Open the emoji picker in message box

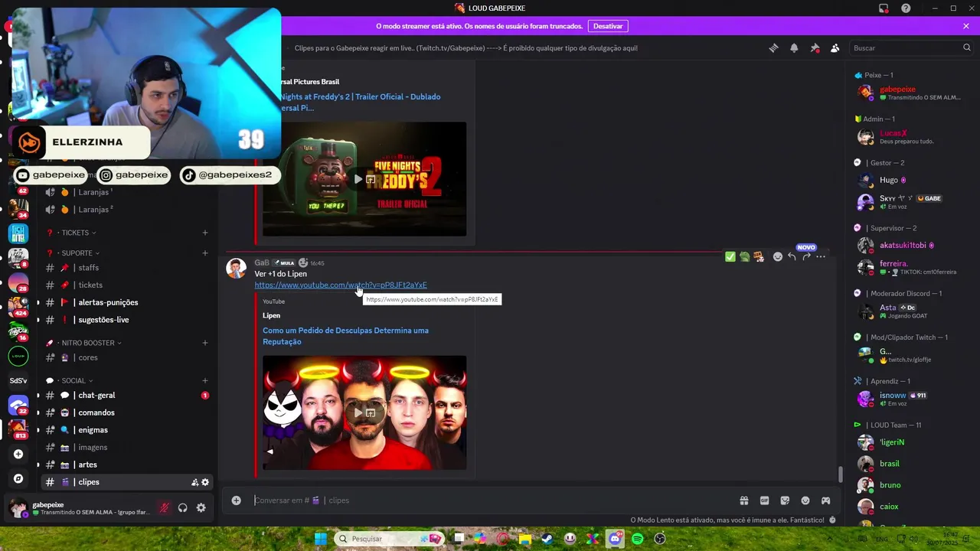[805, 500]
